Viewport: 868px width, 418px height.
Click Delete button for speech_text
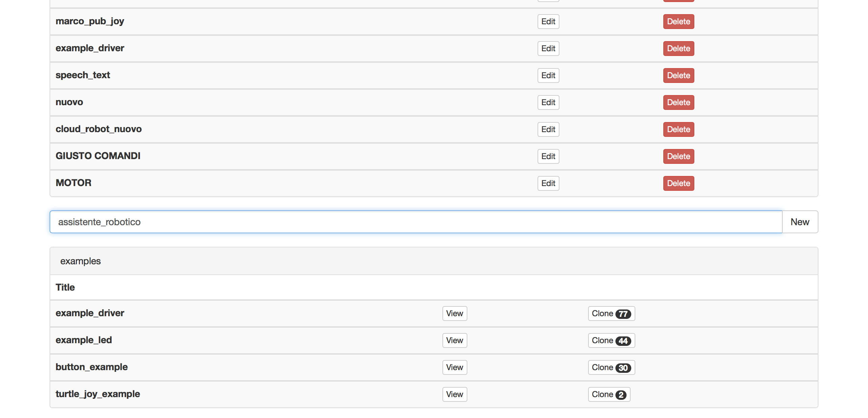point(678,75)
